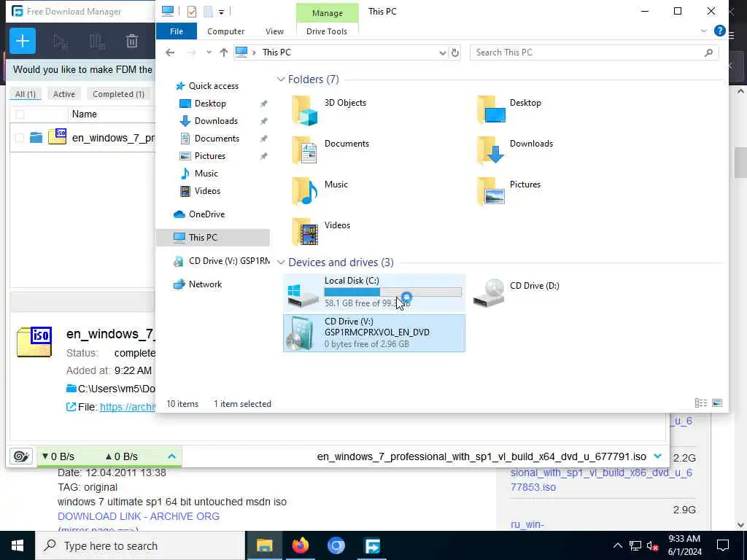Image resolution: width=747 pixels, height=560 pixels.
Task: Click Properties quick access toolbar icon
Action: (x=192, y=12)
